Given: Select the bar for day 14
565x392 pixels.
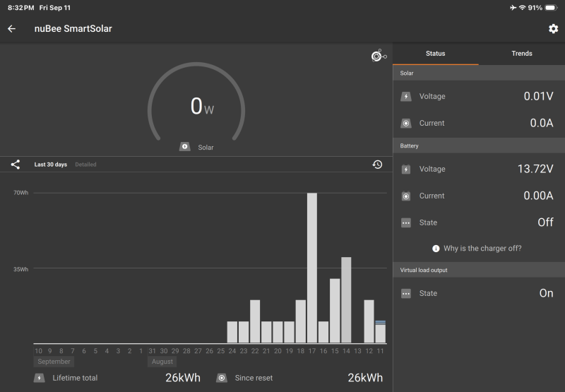Looking at the screenshot, I should click(346, 299).
